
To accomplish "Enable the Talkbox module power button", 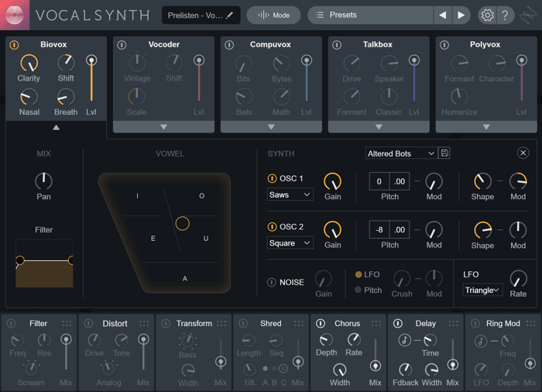I will (337, 45).
